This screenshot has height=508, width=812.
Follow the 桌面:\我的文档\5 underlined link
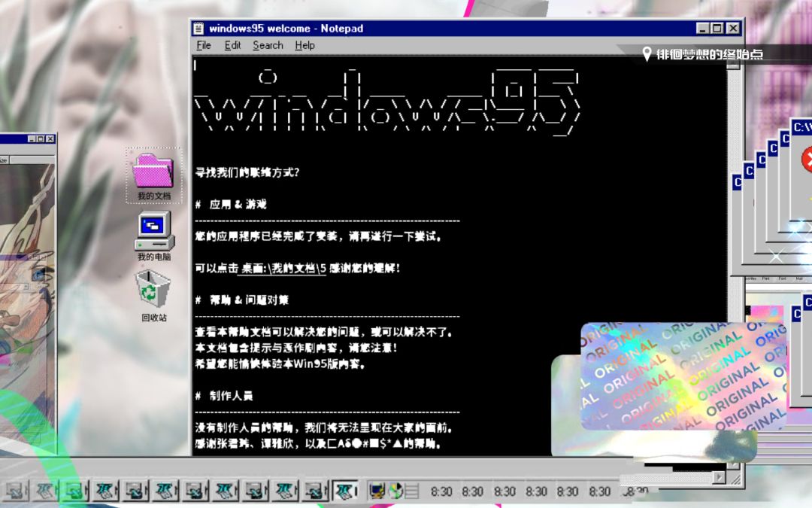pyautogui.click(x=282, y=269)
